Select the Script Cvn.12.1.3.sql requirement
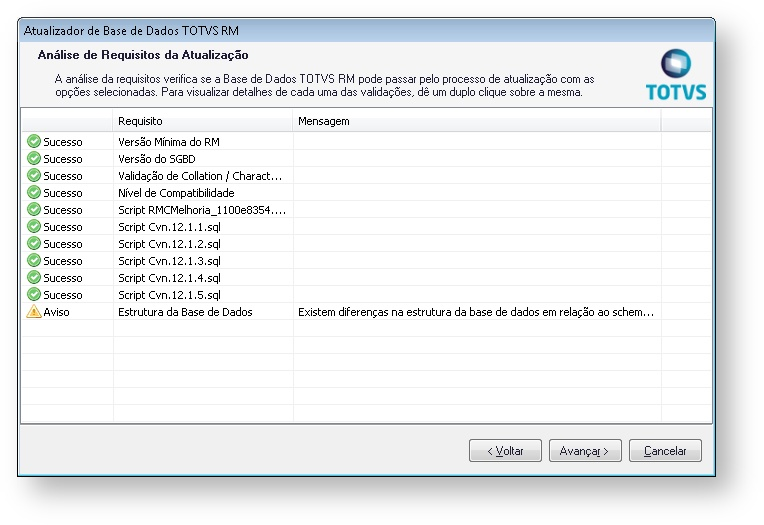 coord(169,261)
